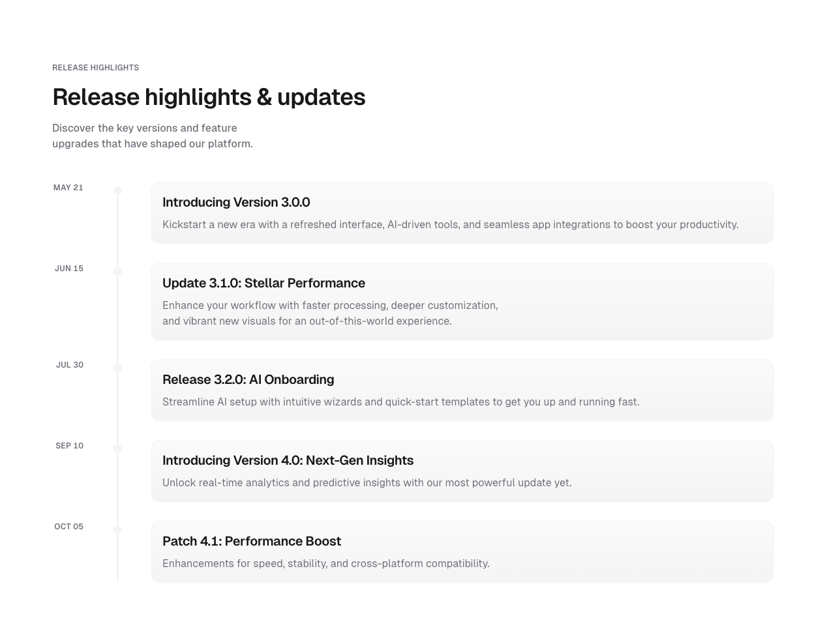Click the Jul 30 timeline dot
Viewport: 825px width, 644px height.
[117, 368]
